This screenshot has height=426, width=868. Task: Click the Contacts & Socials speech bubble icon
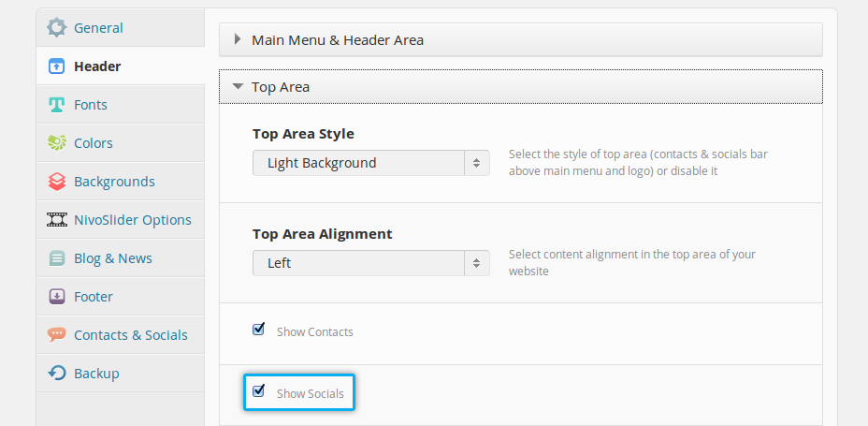click(x=57, y=335)
